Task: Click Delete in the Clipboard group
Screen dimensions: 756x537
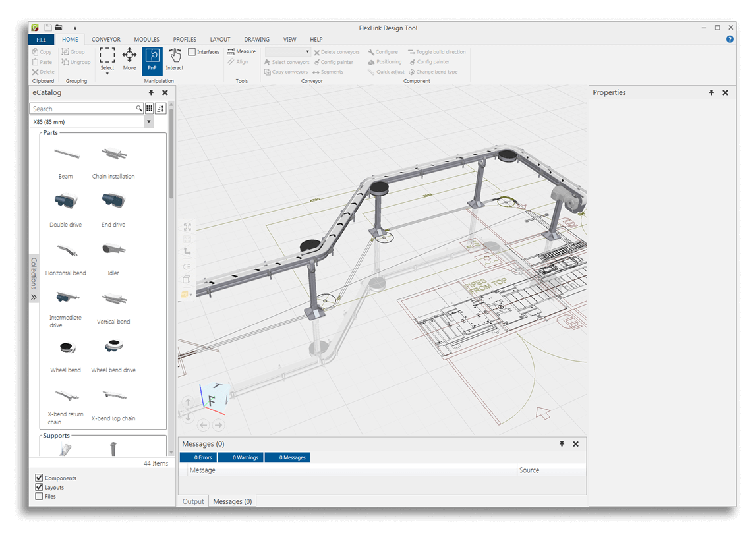Action: click(x=44, y=72)
